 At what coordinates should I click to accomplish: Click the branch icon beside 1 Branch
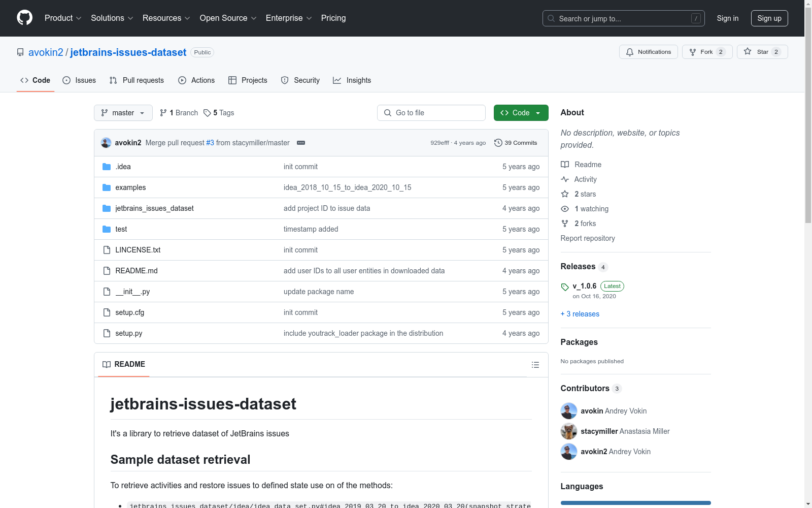[163, 113]
